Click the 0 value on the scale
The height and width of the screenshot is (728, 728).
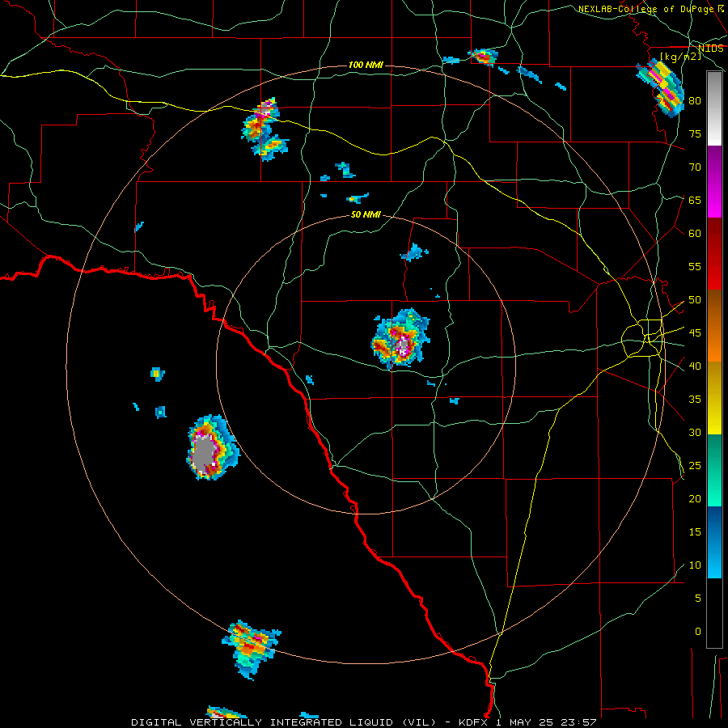point(698,632)
